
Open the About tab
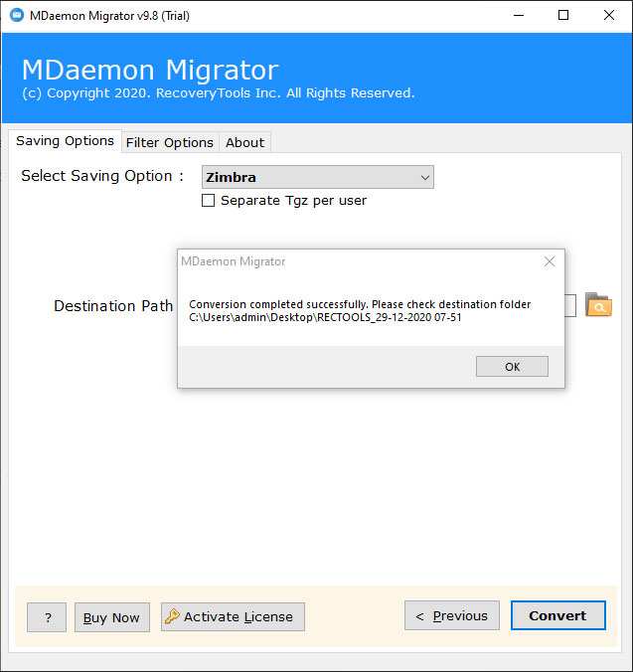245,142
